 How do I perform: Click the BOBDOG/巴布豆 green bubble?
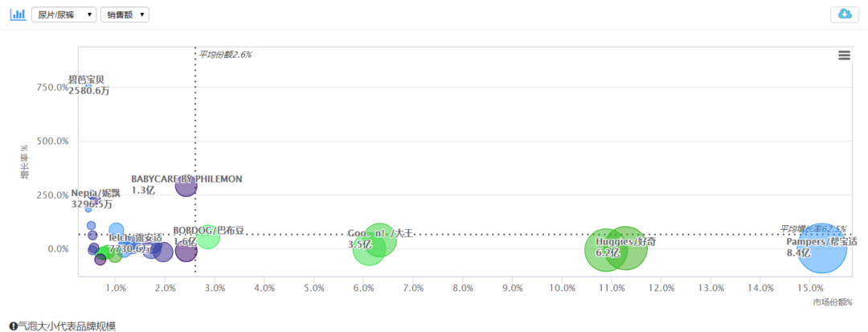pos(207,237)
